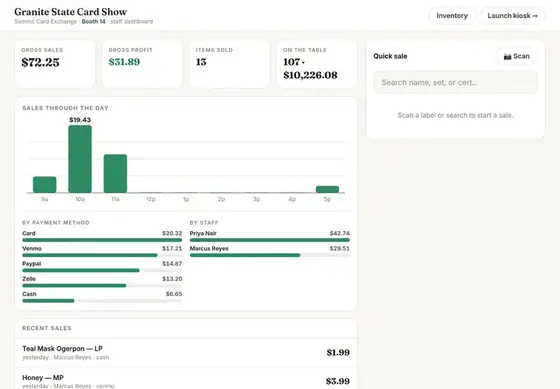This screenshot has height=389, width=560.
Task: Click the Zelle $13.20 amount
Action: (172, 279)
